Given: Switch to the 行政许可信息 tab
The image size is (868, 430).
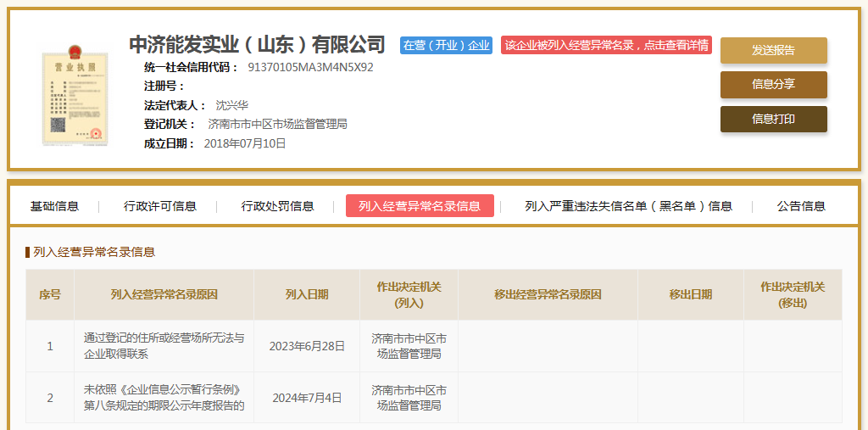Looking at the screenshot, I should [159, 206].
